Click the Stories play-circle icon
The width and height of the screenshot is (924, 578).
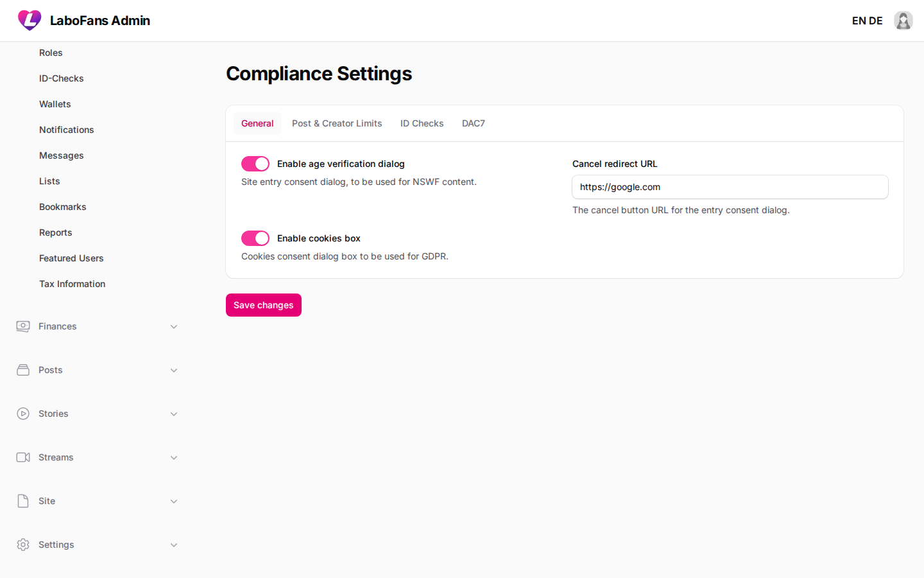coord(23,414)
